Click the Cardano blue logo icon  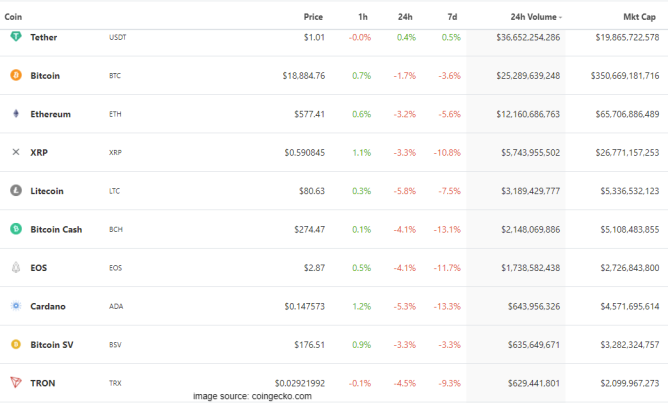(x=16, y=305)
